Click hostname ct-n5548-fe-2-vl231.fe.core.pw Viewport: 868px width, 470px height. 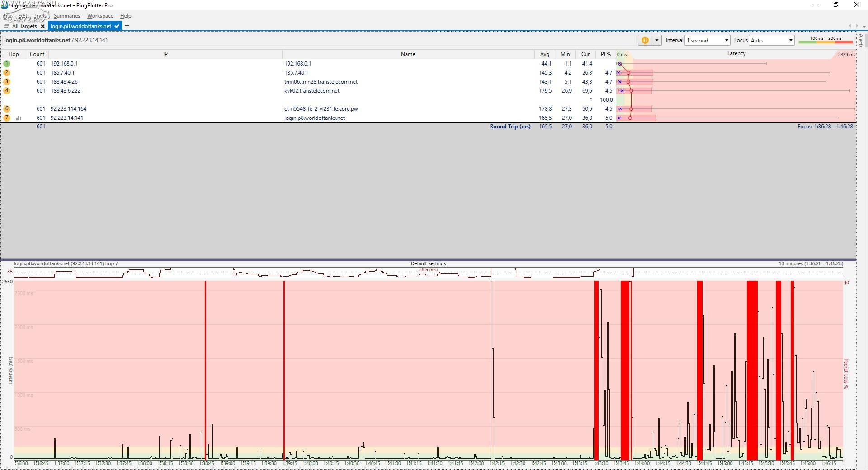click(x=321, y=109)
